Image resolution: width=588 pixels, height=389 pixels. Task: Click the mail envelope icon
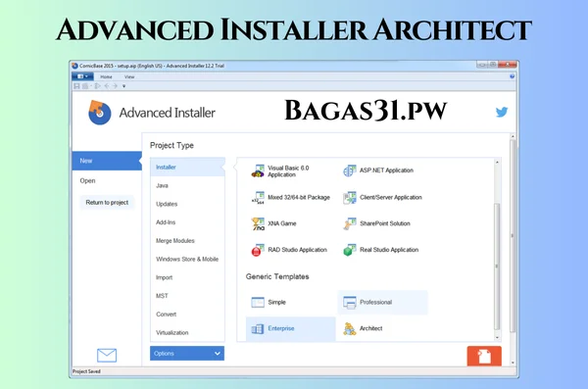[x=107, y=356]
